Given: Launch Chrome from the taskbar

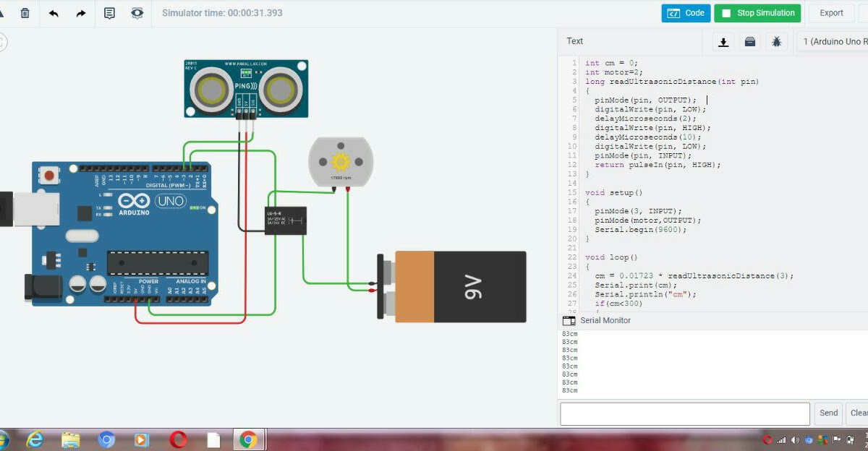Looking at the screenshot, I should pyautogui.click(x=248, y=439).
